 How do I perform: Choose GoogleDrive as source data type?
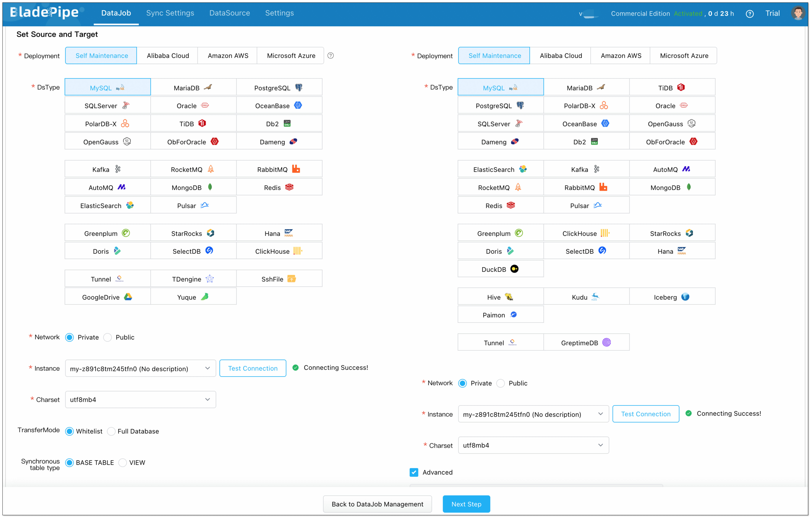[x=107, y=297]
